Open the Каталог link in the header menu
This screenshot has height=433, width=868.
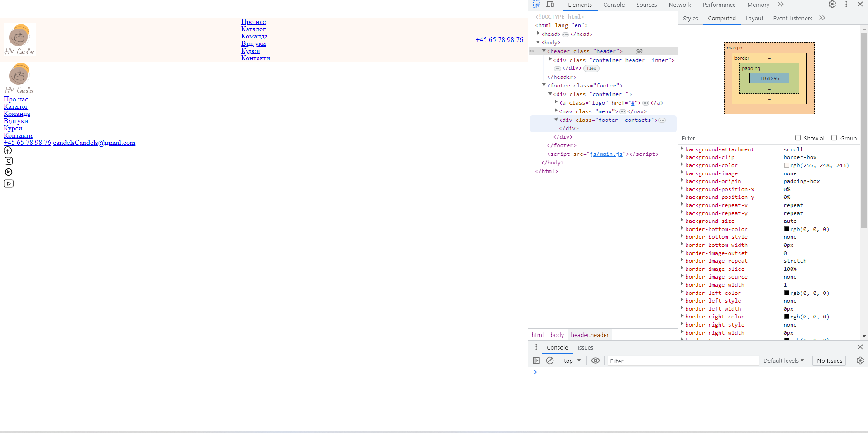pyautogui.click(x=253, y=29)
